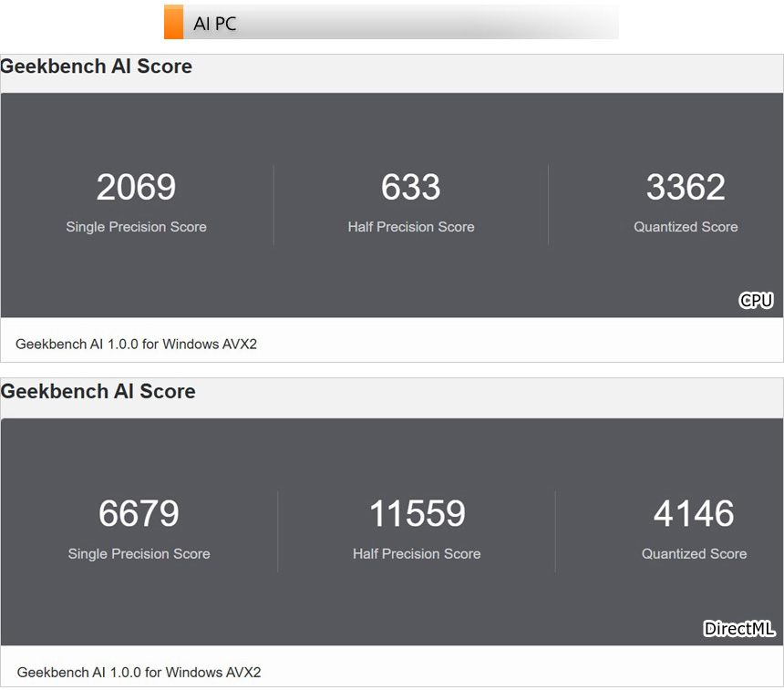Click the 11559 score value

(x=417, y=514)
